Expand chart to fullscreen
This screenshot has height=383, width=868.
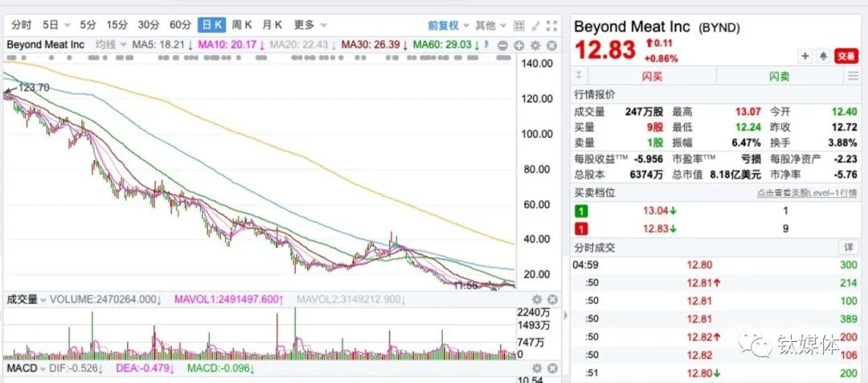tap(552, 26)
